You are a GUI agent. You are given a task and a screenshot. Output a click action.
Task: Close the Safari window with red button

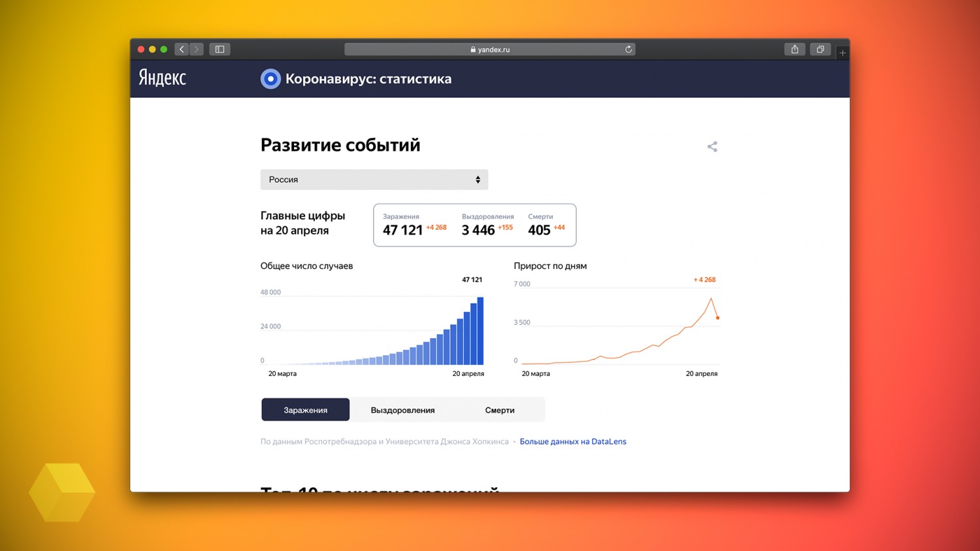[140, 49]
